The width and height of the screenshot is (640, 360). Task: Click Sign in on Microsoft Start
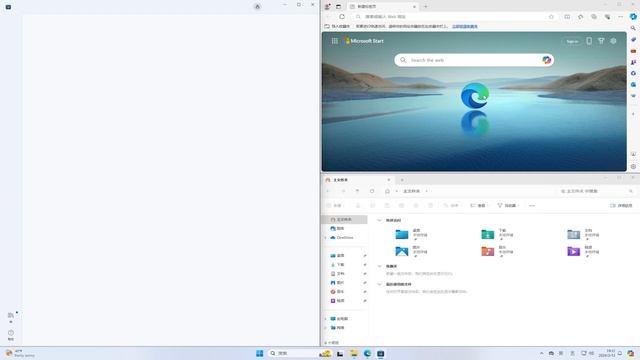tap(572, 41)
